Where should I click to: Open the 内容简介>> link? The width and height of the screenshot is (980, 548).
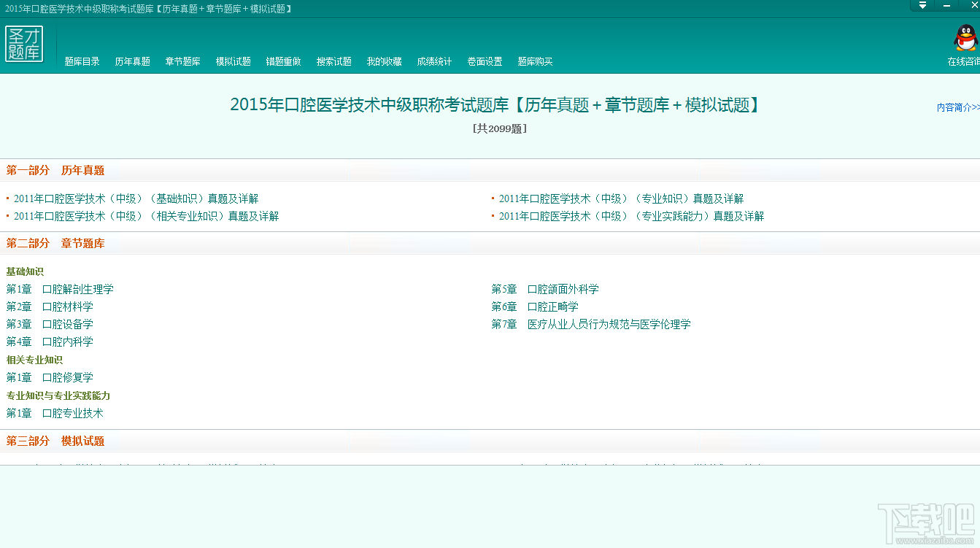(958, 107)
